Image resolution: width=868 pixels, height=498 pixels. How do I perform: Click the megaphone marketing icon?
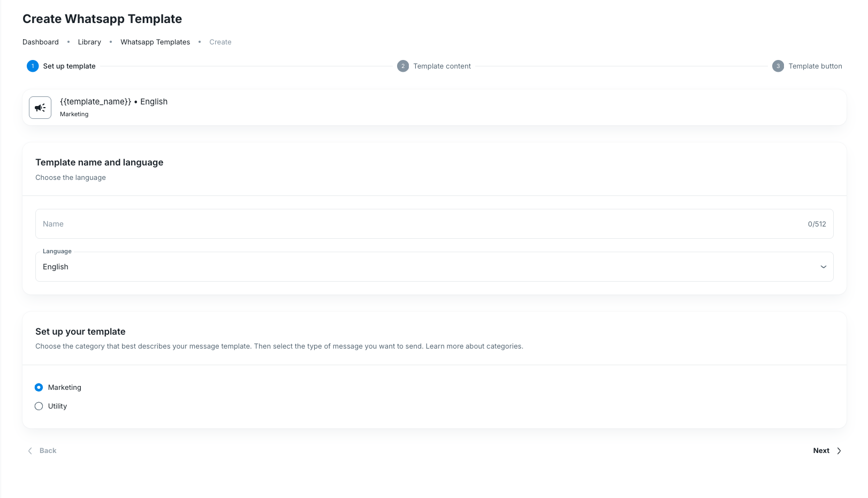point(40,108)
